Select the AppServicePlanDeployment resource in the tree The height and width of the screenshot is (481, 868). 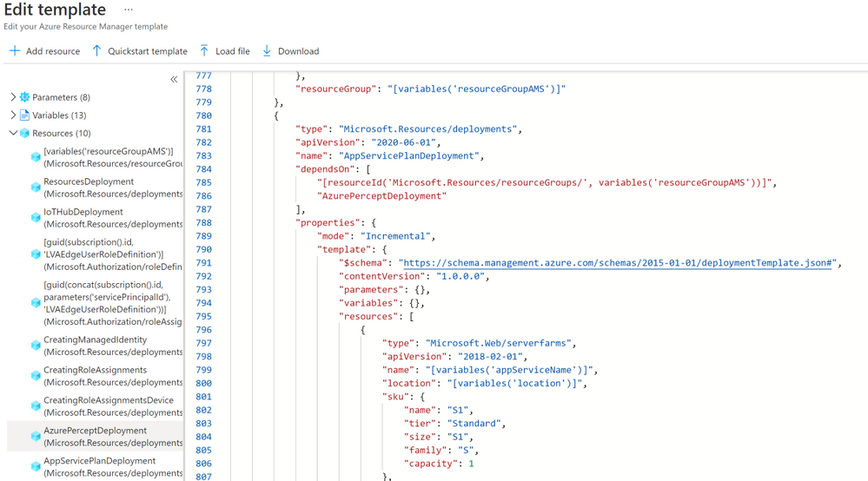(106, 466)
